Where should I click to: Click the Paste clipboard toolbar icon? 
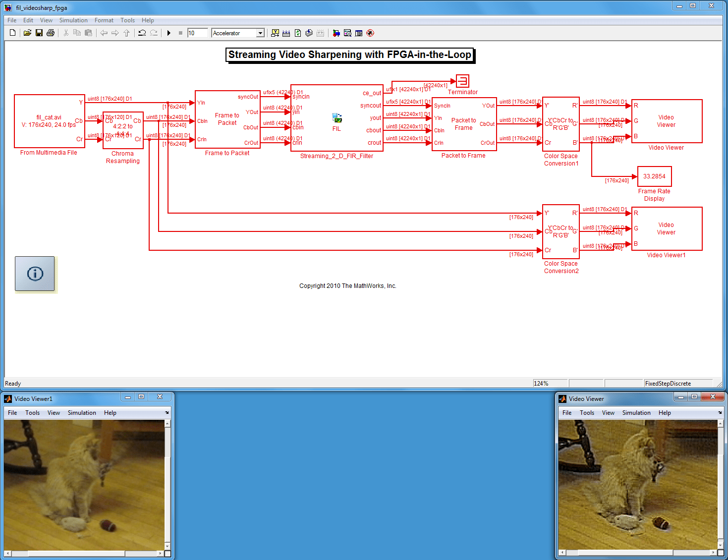[x=88, y=33]
